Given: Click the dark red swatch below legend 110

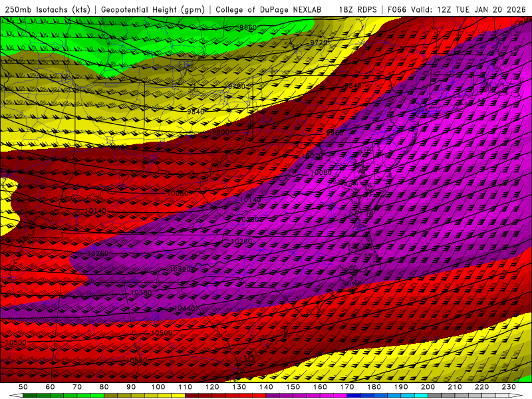Looking at the screenshot, I should click(x=192, y=396).
